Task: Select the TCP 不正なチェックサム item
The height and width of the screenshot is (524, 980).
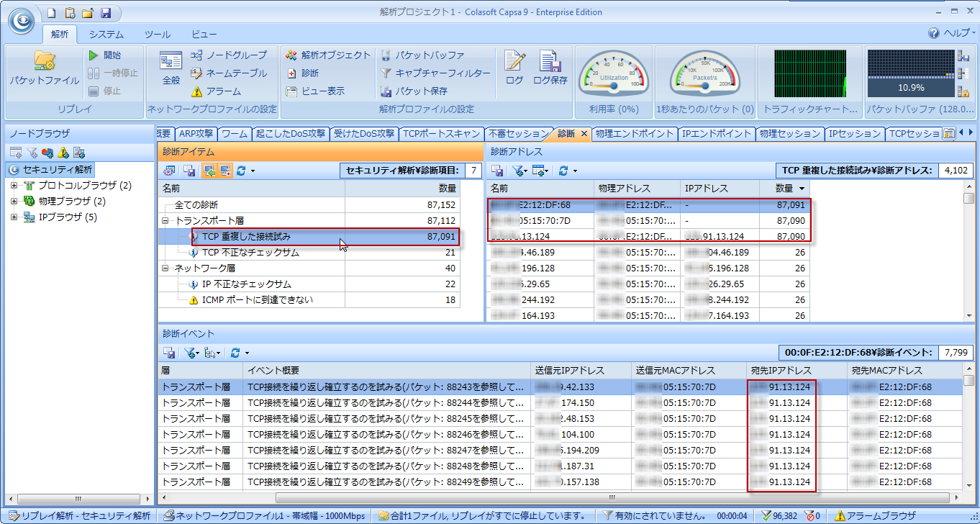Action: click(x=250, y=253)
